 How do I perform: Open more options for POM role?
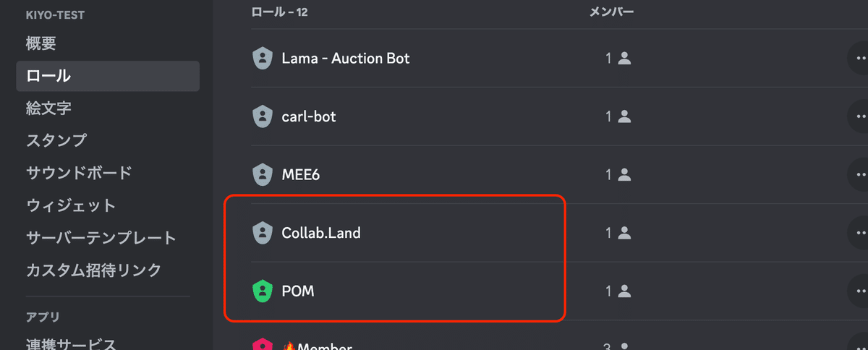859,291
